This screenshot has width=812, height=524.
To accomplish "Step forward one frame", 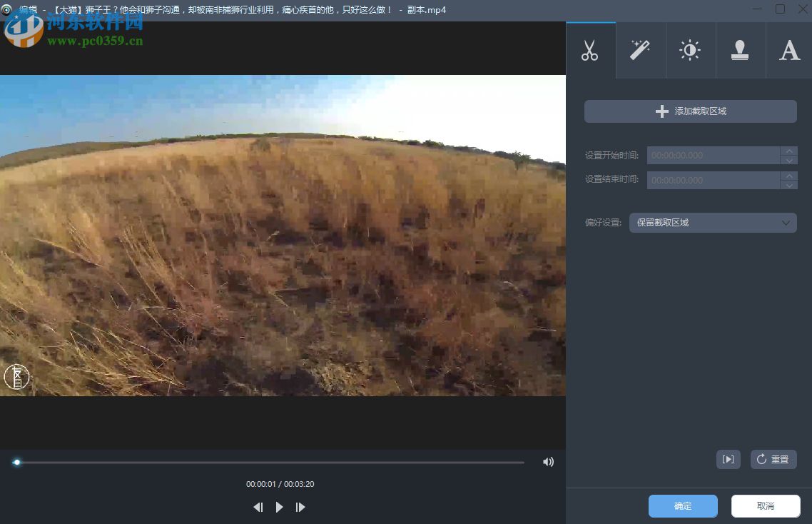I will click(300, 507).
